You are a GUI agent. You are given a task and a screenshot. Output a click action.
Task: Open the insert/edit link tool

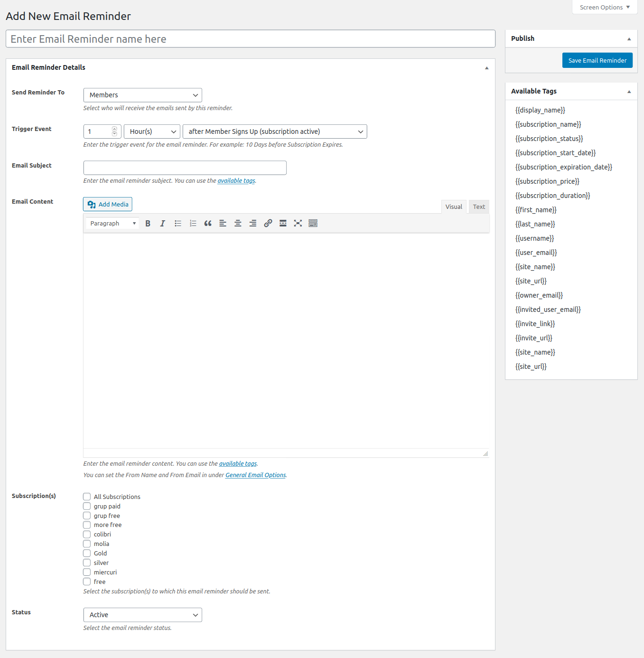point(268,223)
